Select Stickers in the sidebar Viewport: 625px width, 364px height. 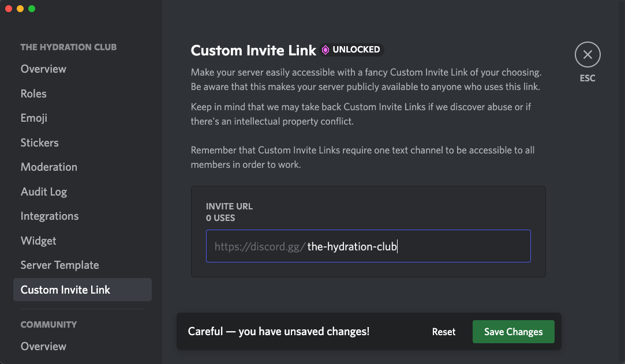pyautogui.click(x=39, y=142)
